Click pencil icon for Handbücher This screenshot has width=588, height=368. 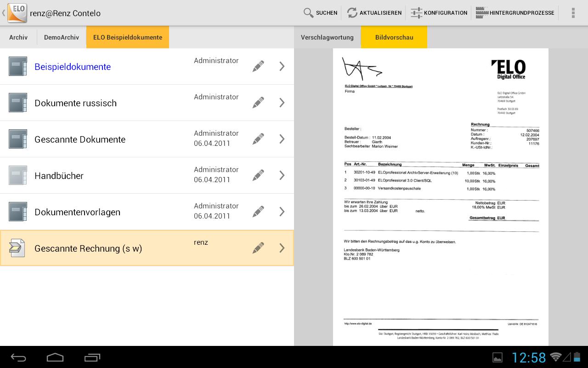[258, 176]
